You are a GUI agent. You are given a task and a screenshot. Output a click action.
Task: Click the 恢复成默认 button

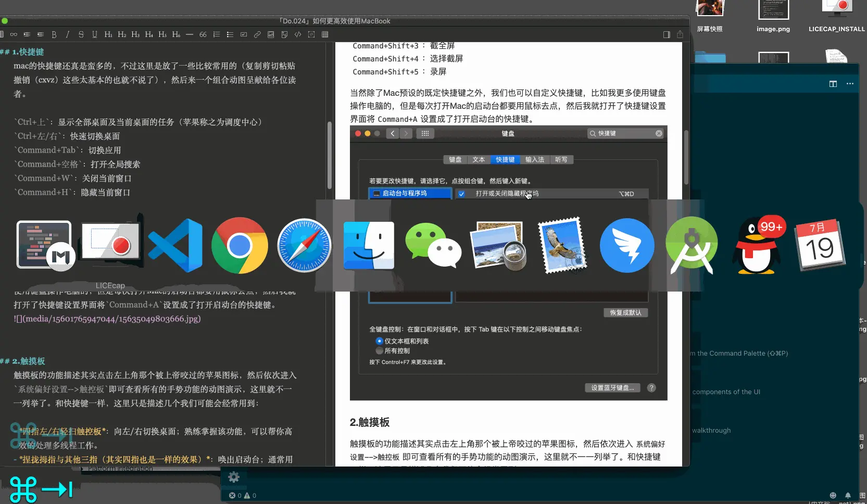tap(625, 313)
